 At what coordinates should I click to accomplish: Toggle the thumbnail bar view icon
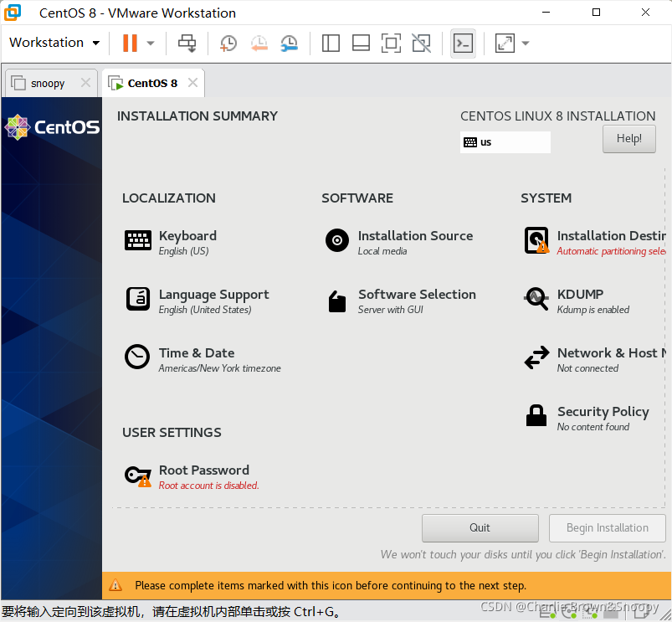tap(361, 43)
